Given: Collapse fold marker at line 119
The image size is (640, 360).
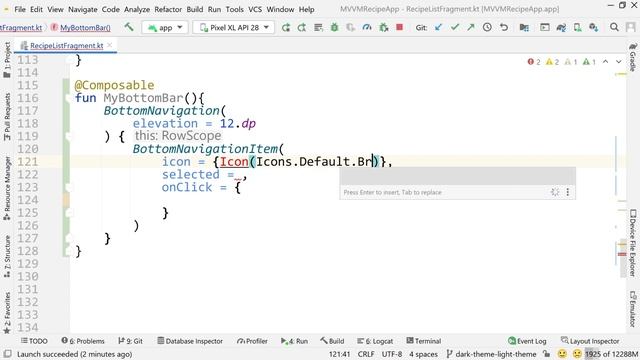Looking at the screenshot, I should [69, 137].
